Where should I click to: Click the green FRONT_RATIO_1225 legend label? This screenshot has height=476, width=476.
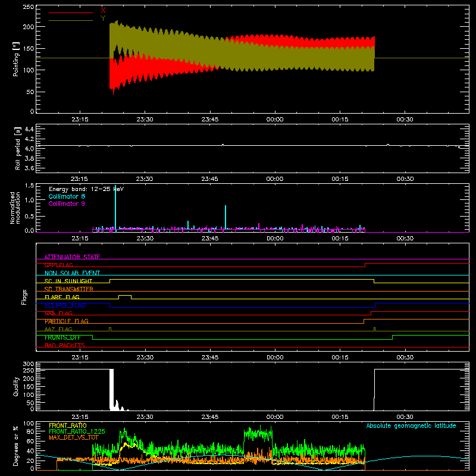tap(77, 431)
